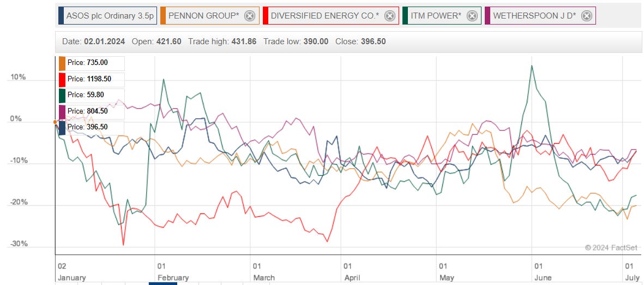Click the June x-axis label

click(x=543, y=278)
